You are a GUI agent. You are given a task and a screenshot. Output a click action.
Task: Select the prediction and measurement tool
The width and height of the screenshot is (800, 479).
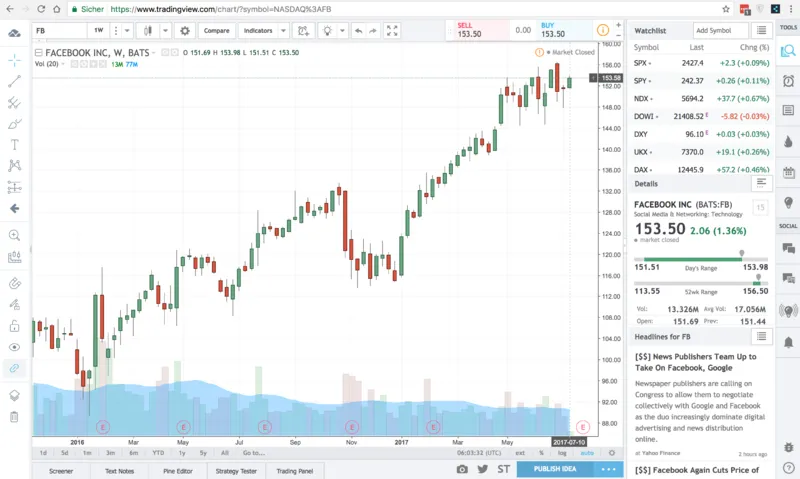[14, 187]
